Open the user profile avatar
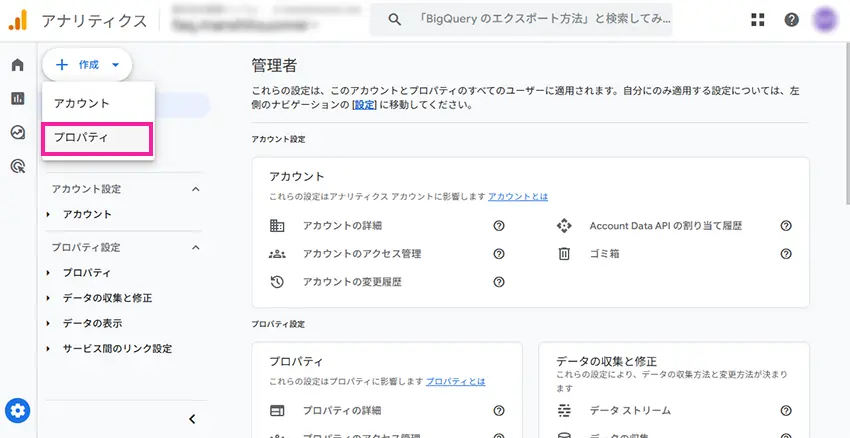The width and height of the screenshot is (850, 438). coord(825,20)
